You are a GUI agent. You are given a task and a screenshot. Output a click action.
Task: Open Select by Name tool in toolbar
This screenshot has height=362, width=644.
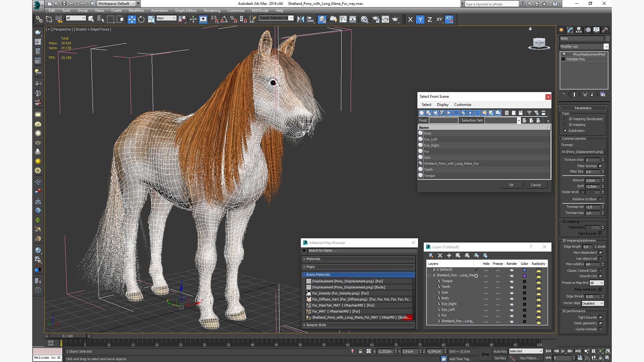[x=101, y=19]
